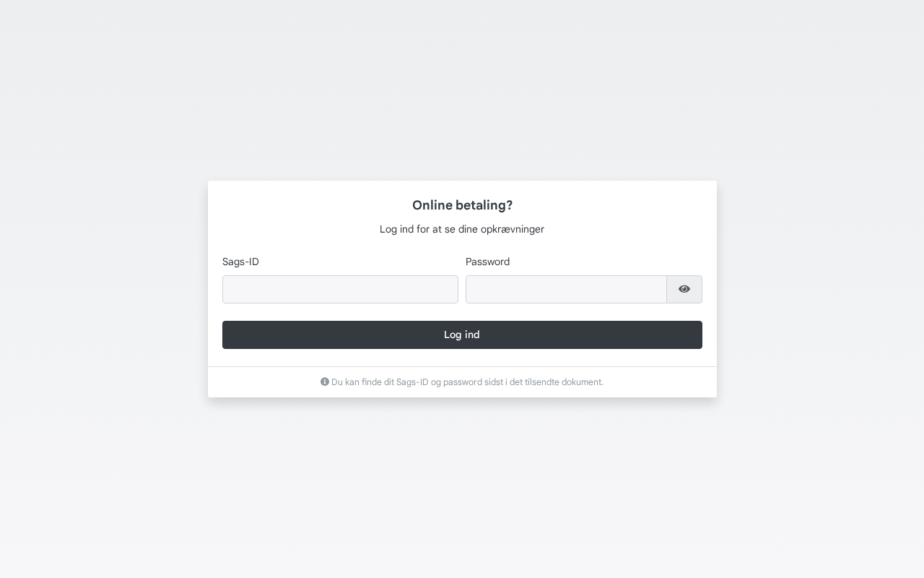924x578 pixels.
Task: Show the password using the eye button
Action: point(684,289)
